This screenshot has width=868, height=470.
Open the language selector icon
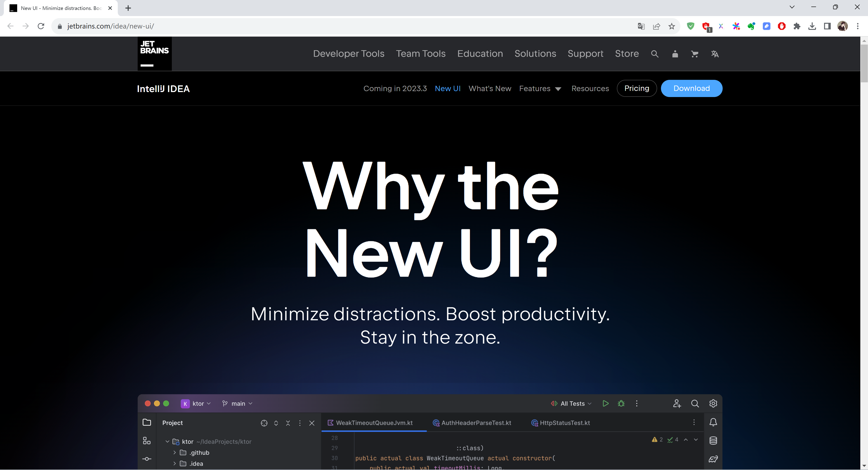[715, 54]
